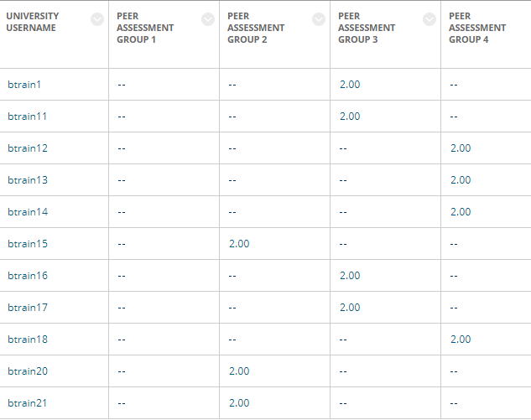531x420 pixels.
Task: Click btrain1 Group 3 grade 2.00
Action: (350, 84)
